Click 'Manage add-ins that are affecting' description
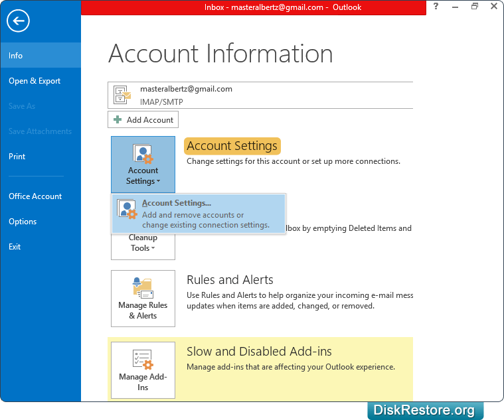Screen dimensions: 504x420 291,367
